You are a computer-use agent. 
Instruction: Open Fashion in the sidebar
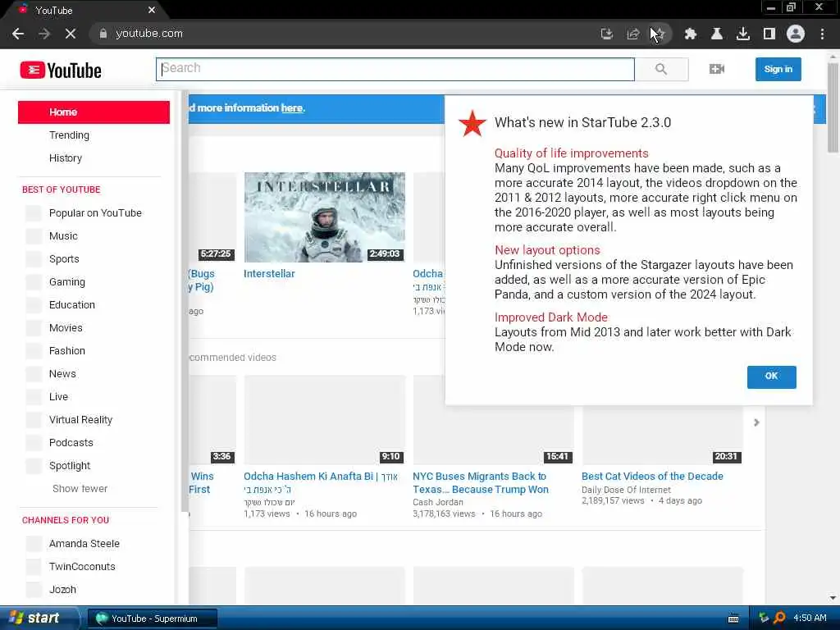pos(67,351)
